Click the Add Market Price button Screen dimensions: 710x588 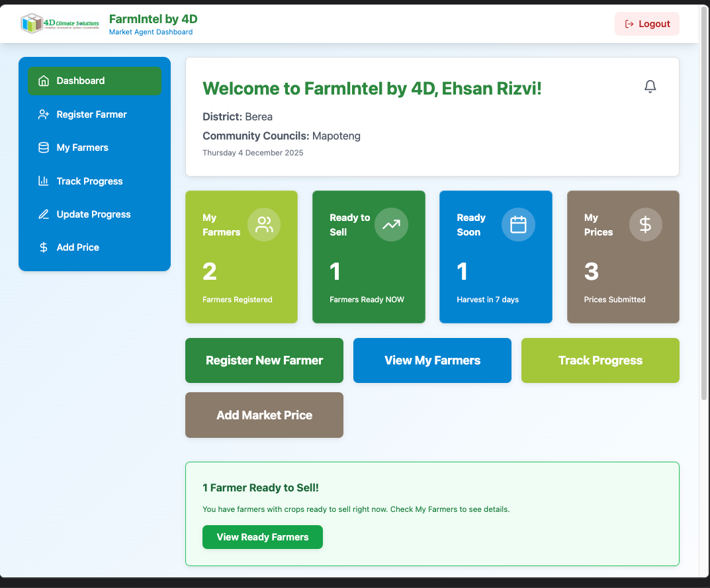pos(264,415)
